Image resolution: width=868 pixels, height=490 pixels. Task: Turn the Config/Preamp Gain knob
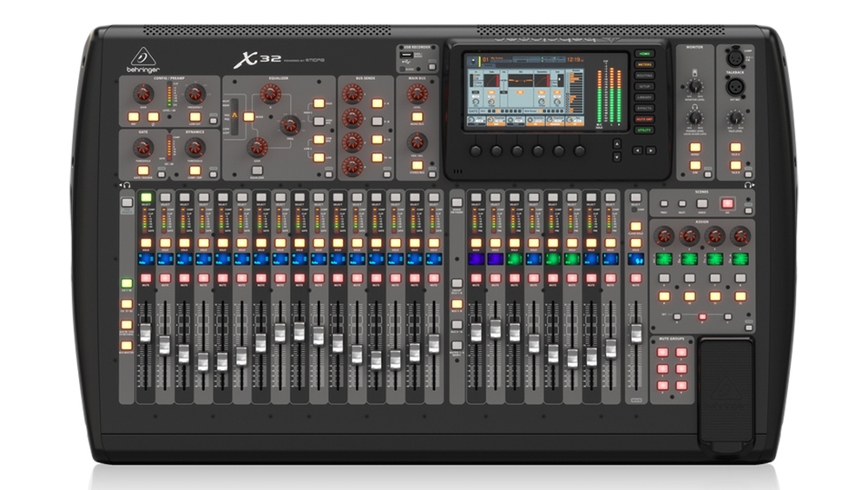(143, 94)
